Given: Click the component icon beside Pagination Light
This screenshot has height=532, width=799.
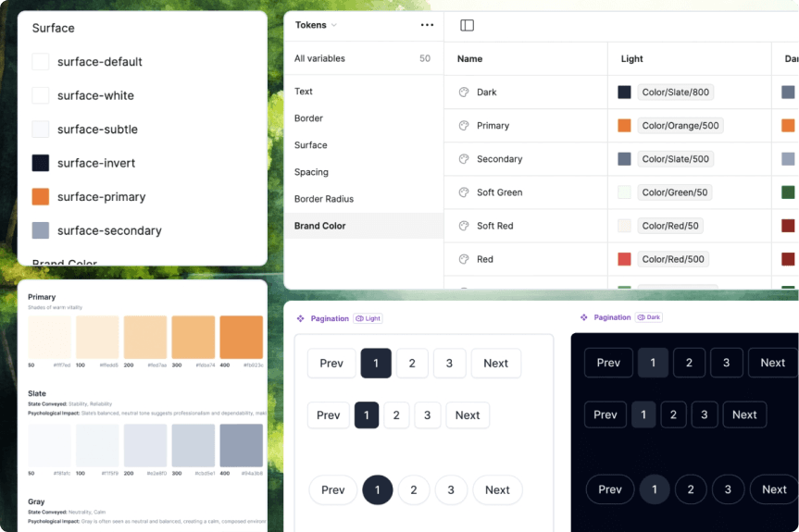Looking at the screenshot, I should tap(300, 318).
